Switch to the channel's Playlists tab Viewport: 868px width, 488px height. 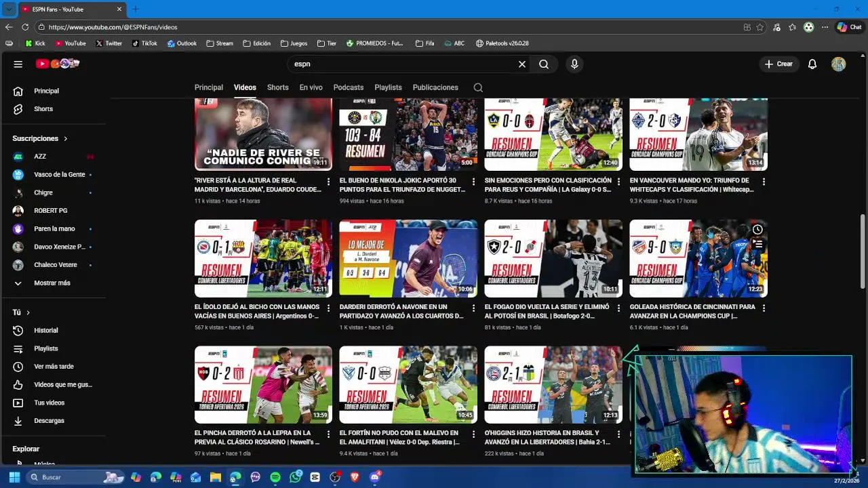coord(388,87)
